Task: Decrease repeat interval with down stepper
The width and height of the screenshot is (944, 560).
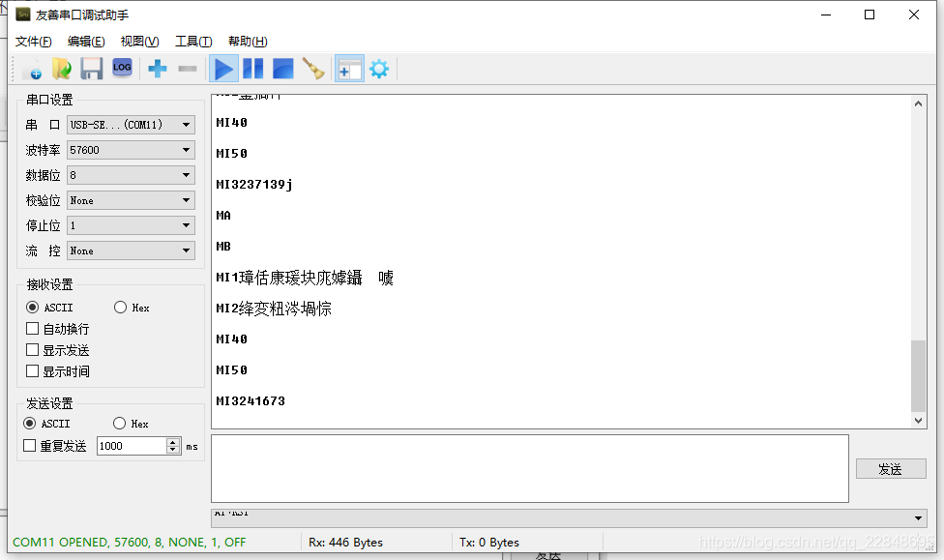Action: point(173,450)
